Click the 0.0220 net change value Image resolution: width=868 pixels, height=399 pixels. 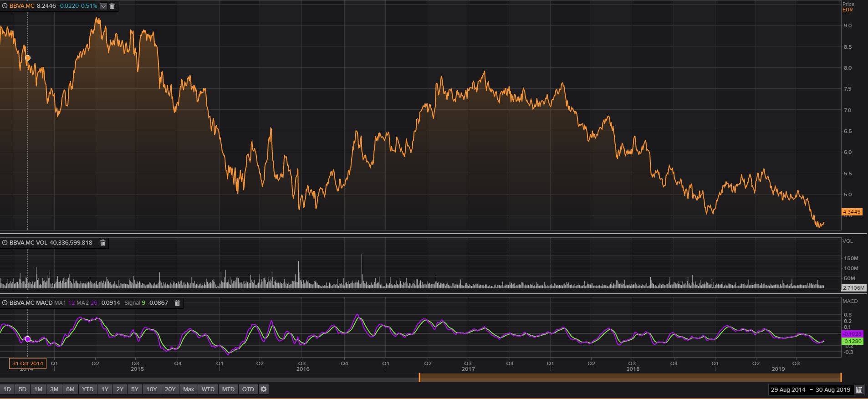tap(69, 6)
